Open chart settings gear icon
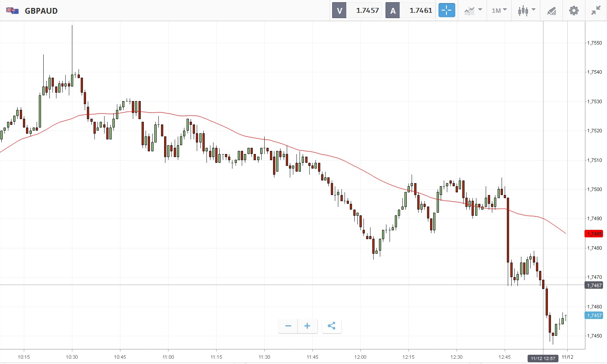The height and width of the screenshot is (364, 607). point(573,11)
